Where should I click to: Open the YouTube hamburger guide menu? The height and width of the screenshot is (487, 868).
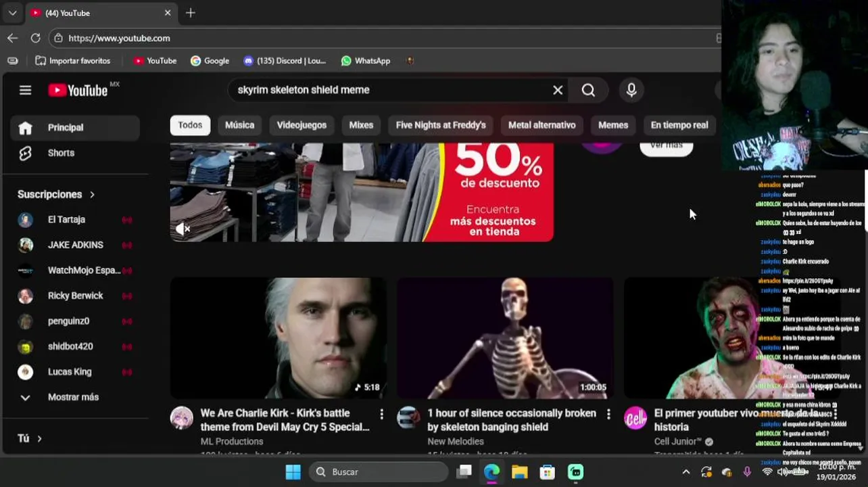pyautogui.click(x=25, y=90)
